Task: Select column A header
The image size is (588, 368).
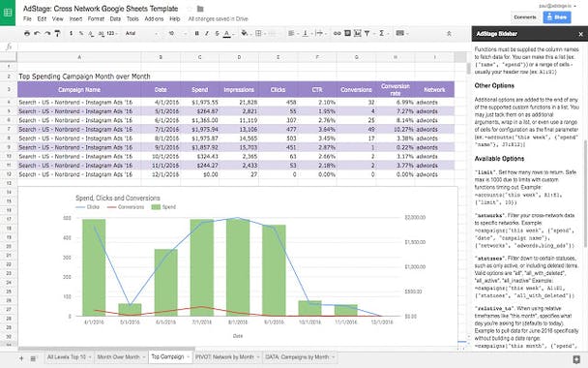Action: point(79,57)
